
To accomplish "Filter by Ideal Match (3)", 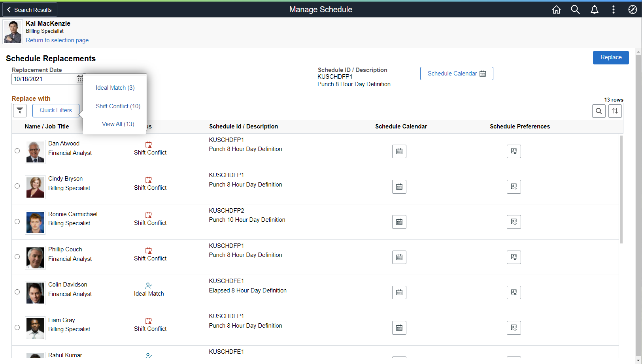I will [115, 88].
